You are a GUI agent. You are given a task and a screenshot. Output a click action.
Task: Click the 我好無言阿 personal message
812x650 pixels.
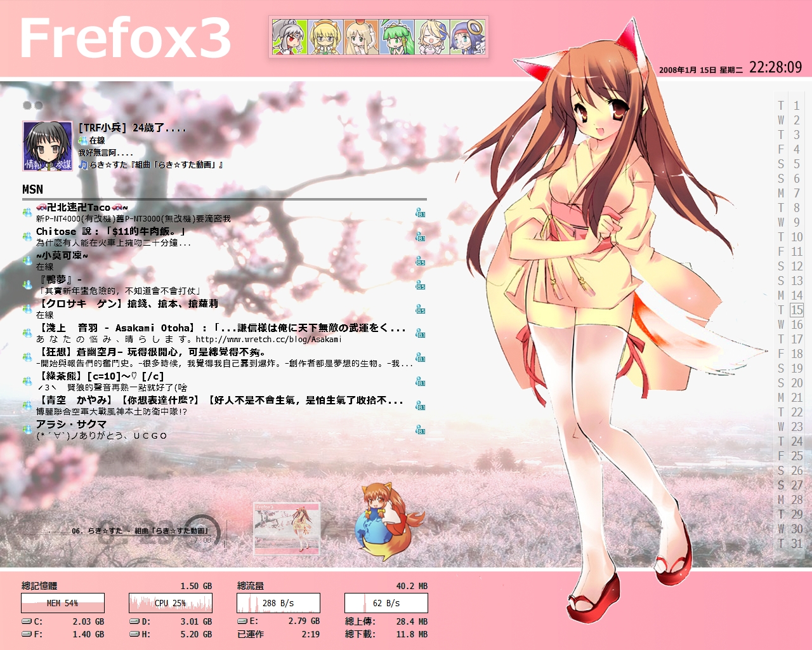tap(105, 153)
